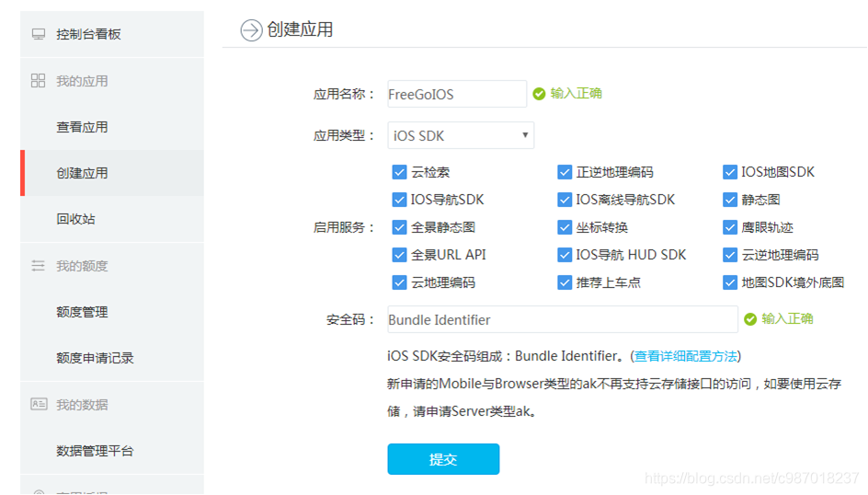
Task: Click the monitor icon beside 控制台看板
Action: click(39, 34)
